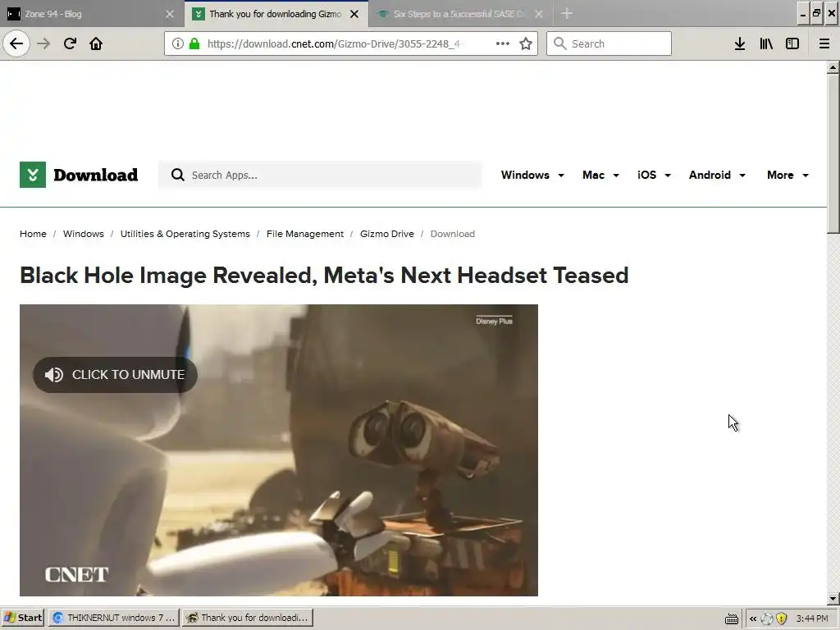
Task: Click the CNET logo on video
Action: 76,575
